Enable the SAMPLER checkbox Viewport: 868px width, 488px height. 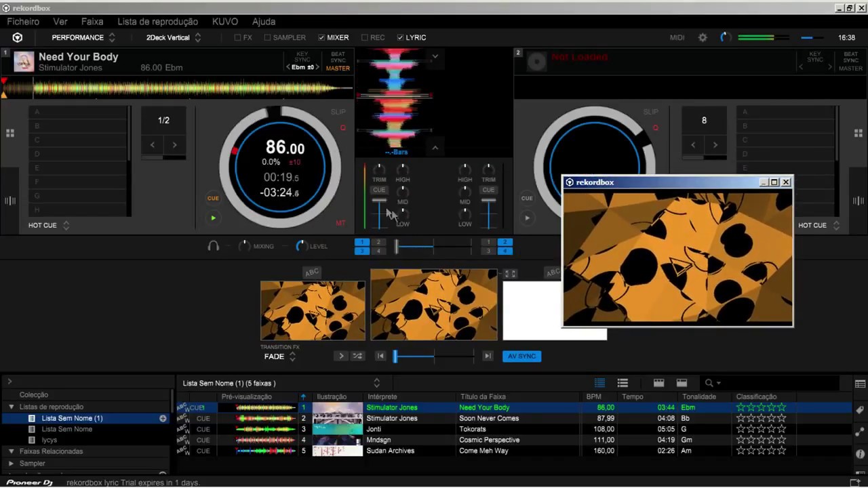pos(267,38)
